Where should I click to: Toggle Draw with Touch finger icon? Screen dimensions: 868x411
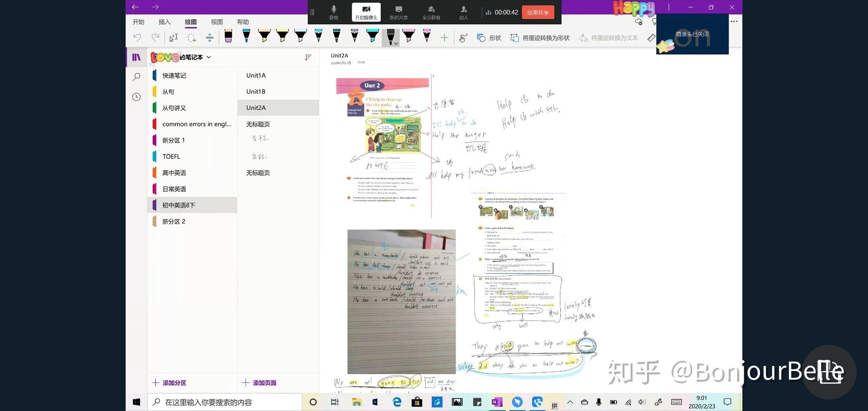click(x=463, y=38)
